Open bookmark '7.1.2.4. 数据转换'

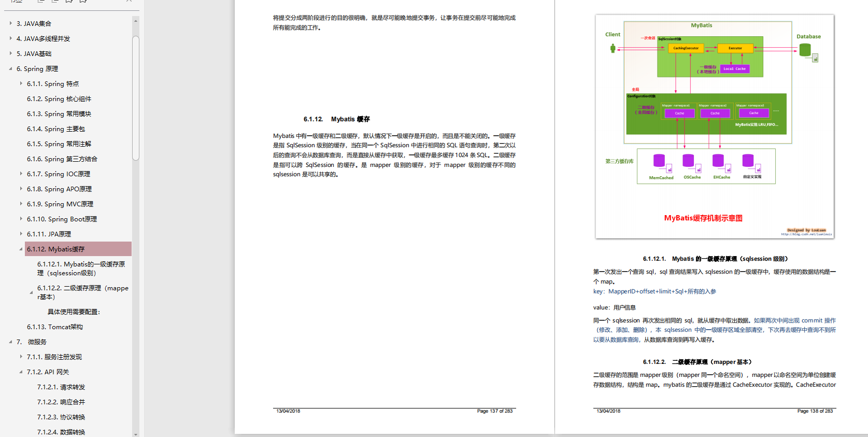click(x=61, y=432)
